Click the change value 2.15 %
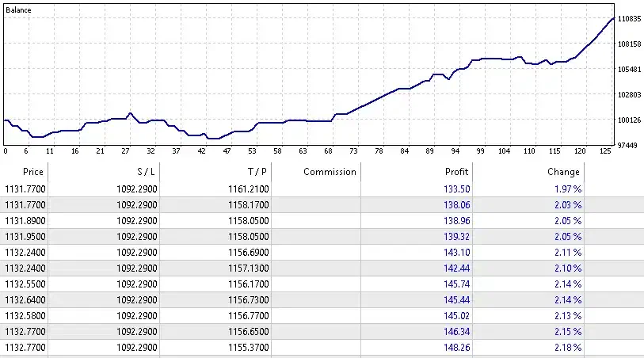 click(565, 331)
